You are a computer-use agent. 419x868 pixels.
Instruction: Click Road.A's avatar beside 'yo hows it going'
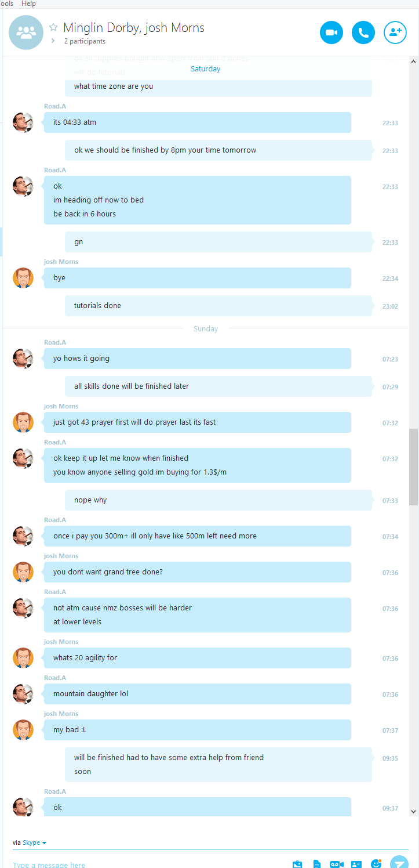[23, 359]
